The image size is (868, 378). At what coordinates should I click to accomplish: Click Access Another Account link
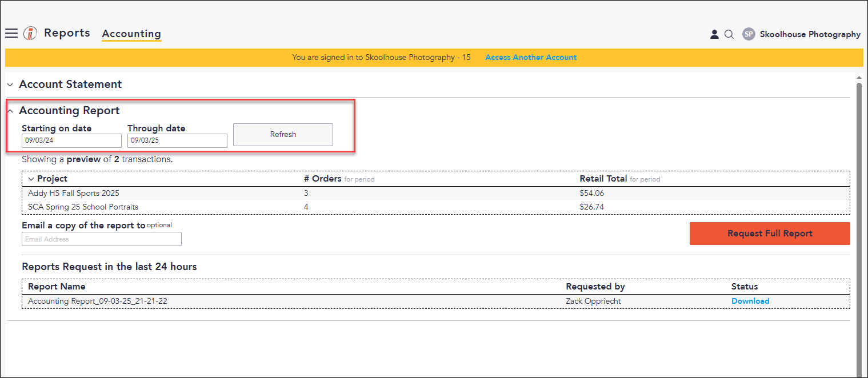[531, 58]
